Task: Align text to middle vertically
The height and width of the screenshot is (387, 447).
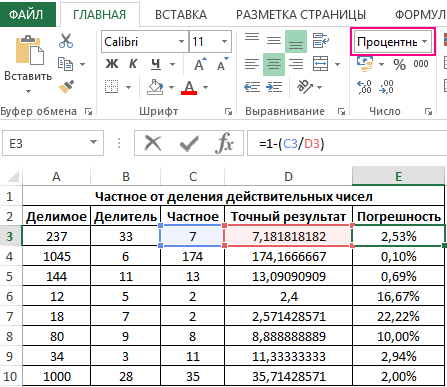Action: tap(274, 41)
